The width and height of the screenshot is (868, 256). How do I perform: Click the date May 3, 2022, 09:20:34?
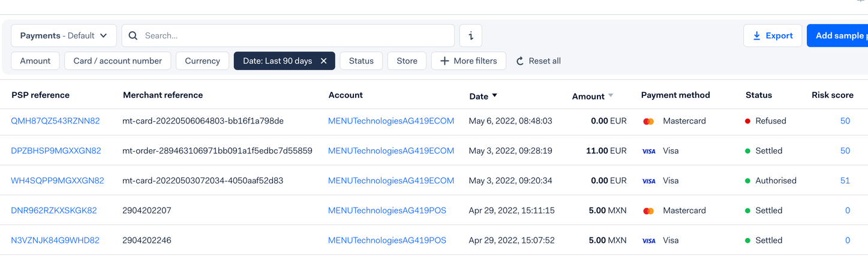510,180
